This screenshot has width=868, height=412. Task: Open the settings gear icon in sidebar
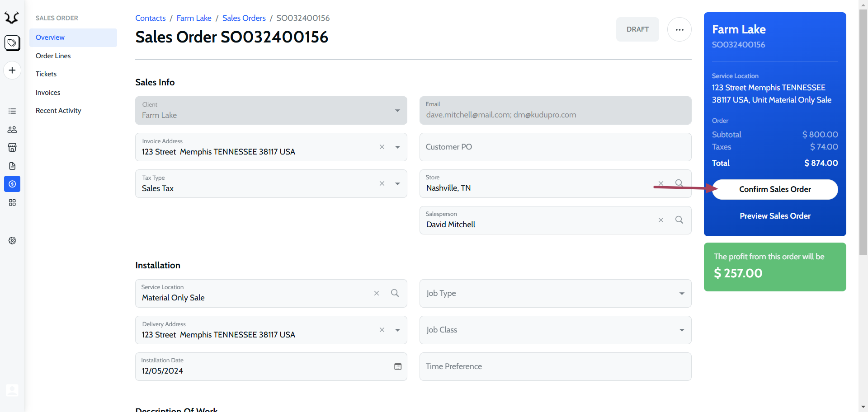[x=12, y=241]
